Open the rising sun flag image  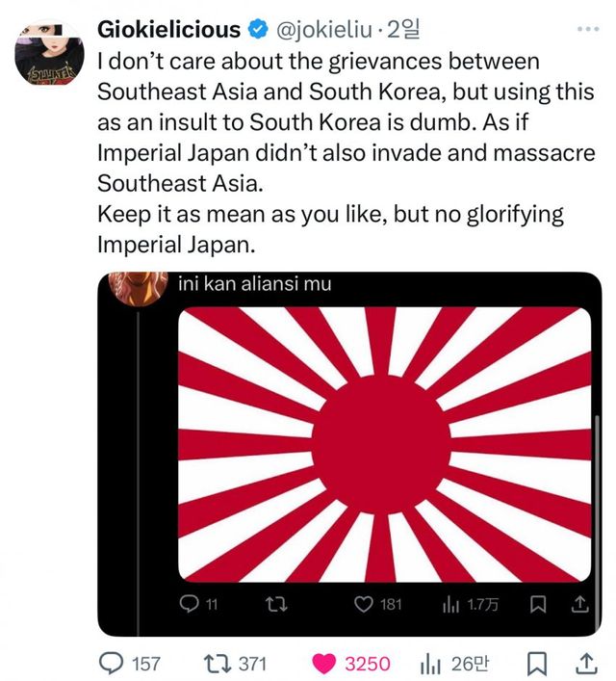385,444
